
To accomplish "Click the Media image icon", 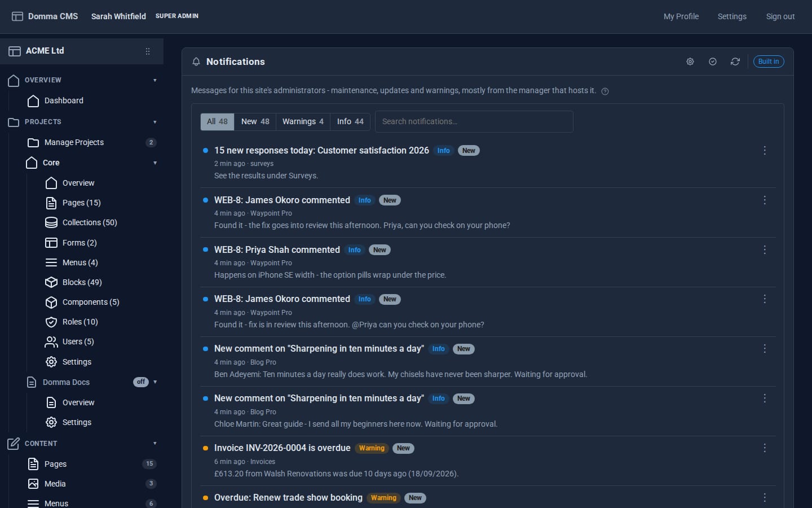I will coord(33,484).
